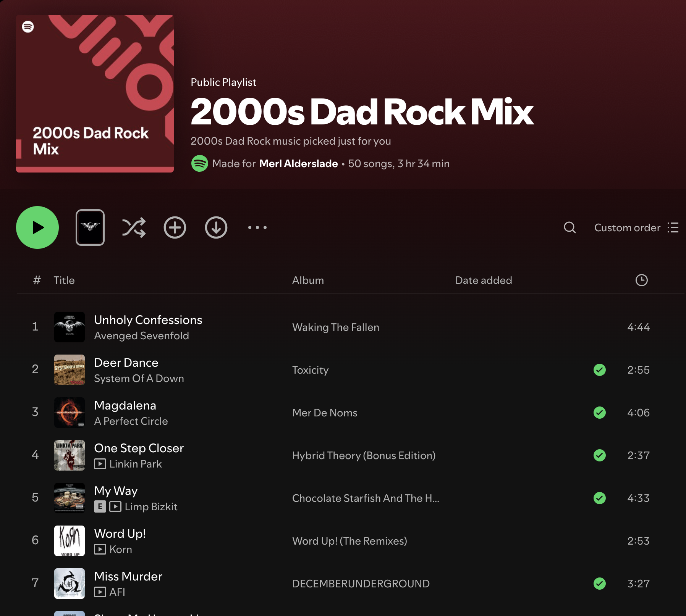Open artist Avenged Sevenfold
The image size is (686, 616).
[x=141, y=335]
